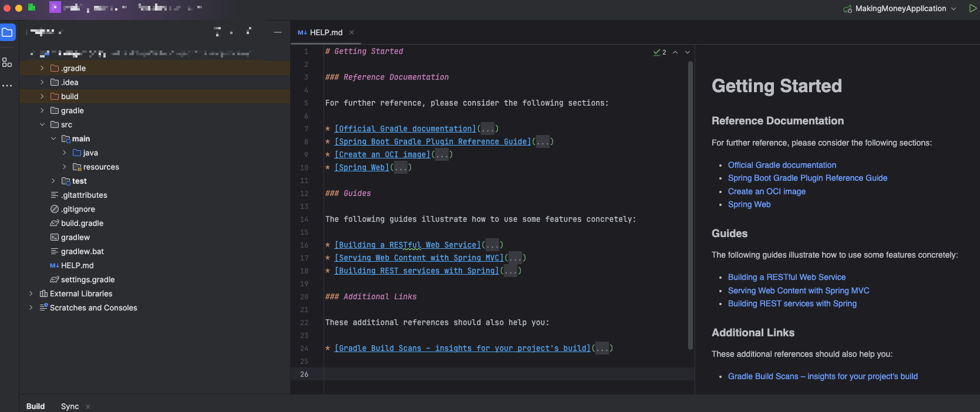Select the Sync tab
The height and width of the screenshot is (412, 980).
coord(70,406)
